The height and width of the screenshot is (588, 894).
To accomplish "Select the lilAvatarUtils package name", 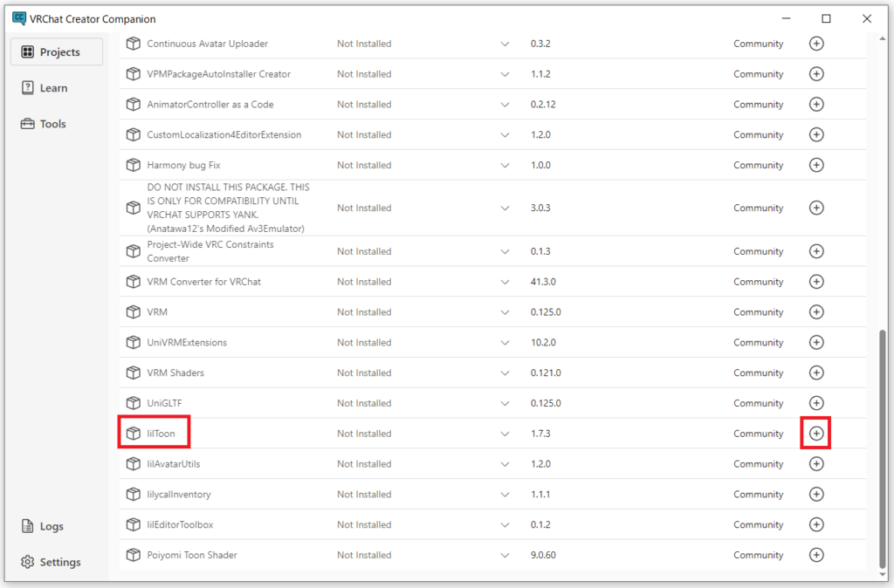I will pos(174,464).
